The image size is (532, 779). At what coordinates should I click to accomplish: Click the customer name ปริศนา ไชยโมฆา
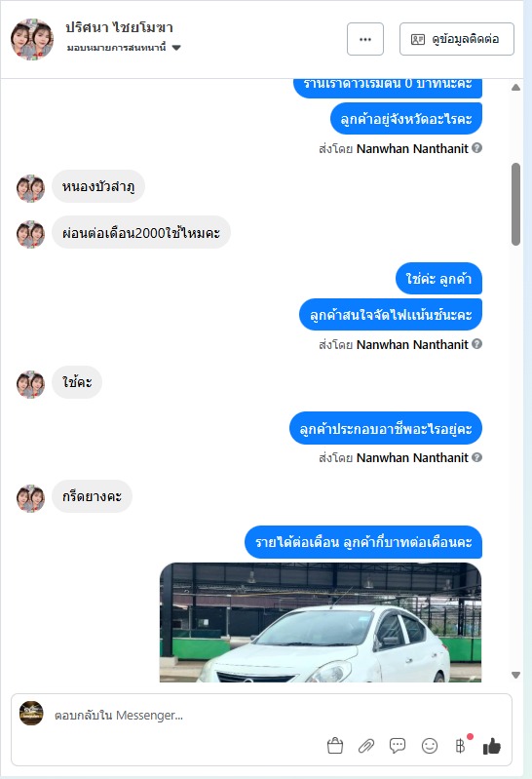click(119, 28)
